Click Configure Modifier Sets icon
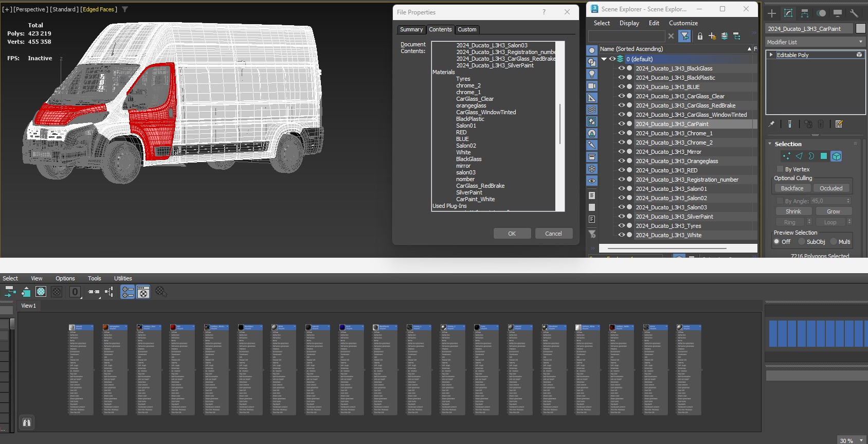Viewport: 868px width, 444px height. click(x=839, y=124)
